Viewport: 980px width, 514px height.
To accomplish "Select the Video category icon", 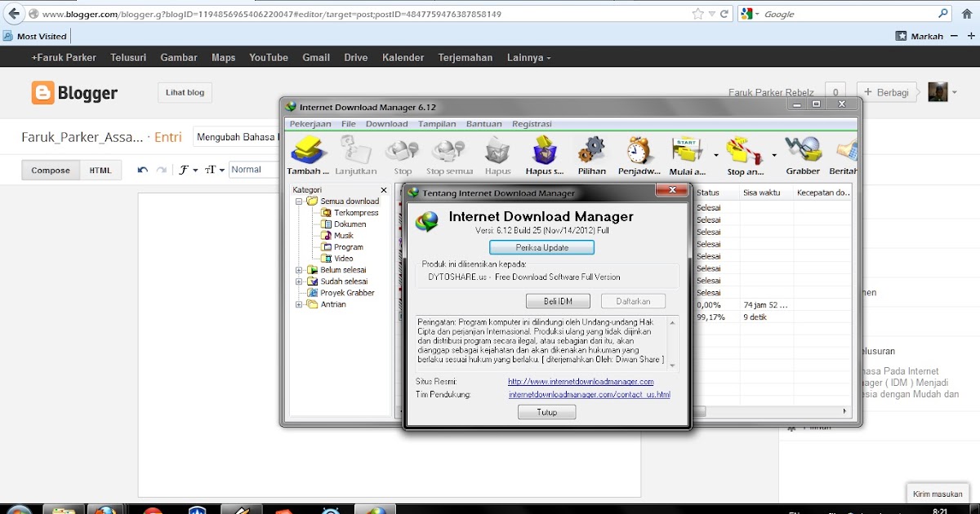I will 327,259.
